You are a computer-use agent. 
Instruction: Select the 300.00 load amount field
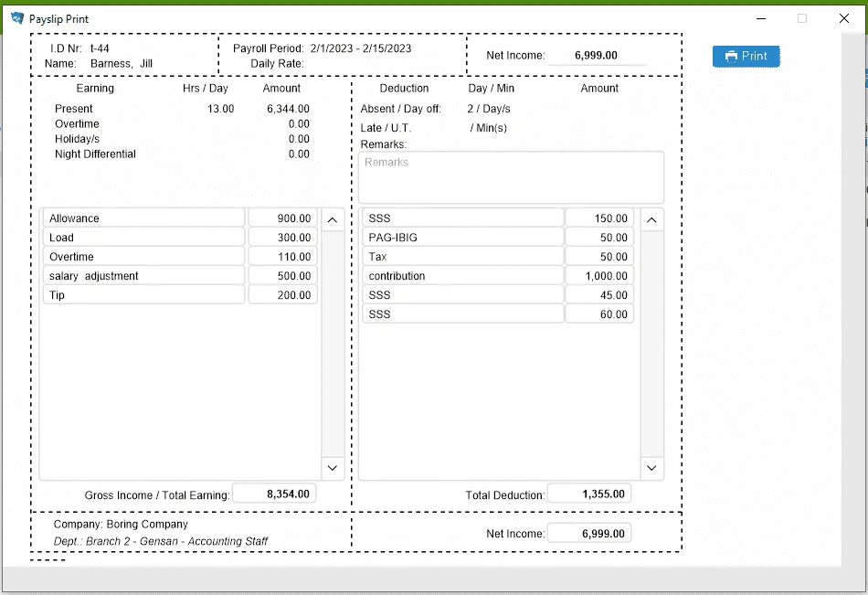pyautogui.click(x=283, y=237)
